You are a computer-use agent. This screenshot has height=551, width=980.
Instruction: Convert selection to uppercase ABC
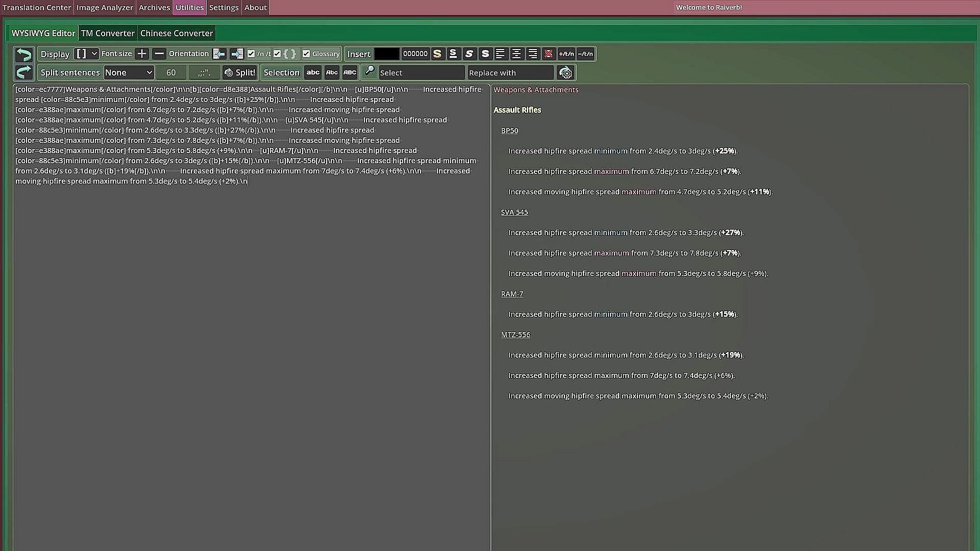pos(350,72)
